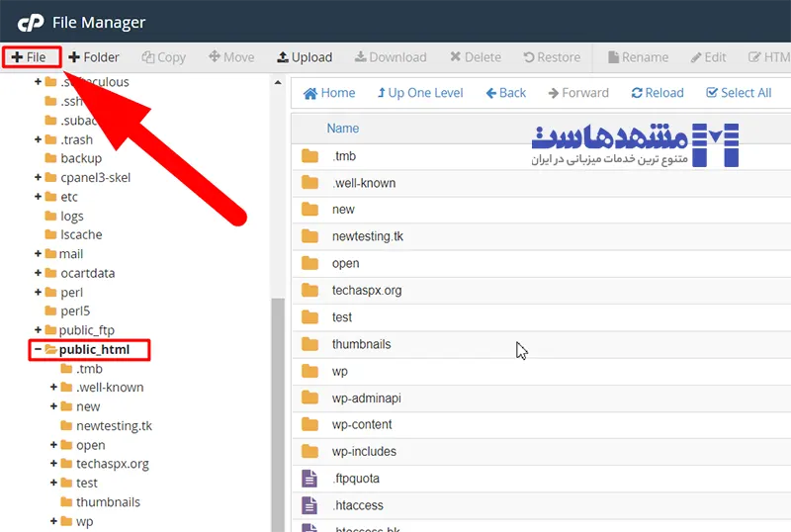This screenshot has width=791, height=532.
Task: Click the Rename toolbar button
Action: coord(638,57)
